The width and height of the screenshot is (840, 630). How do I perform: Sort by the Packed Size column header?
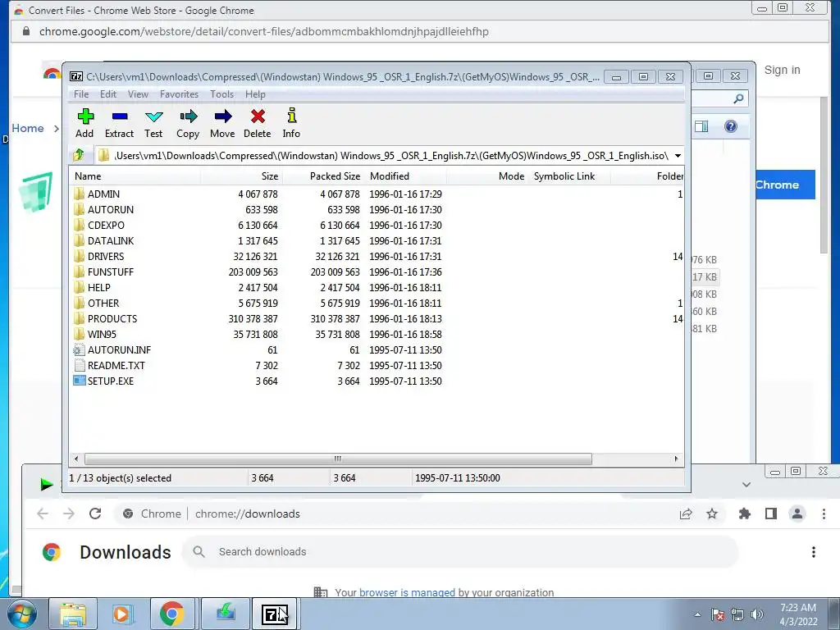[x=323, y=176]
